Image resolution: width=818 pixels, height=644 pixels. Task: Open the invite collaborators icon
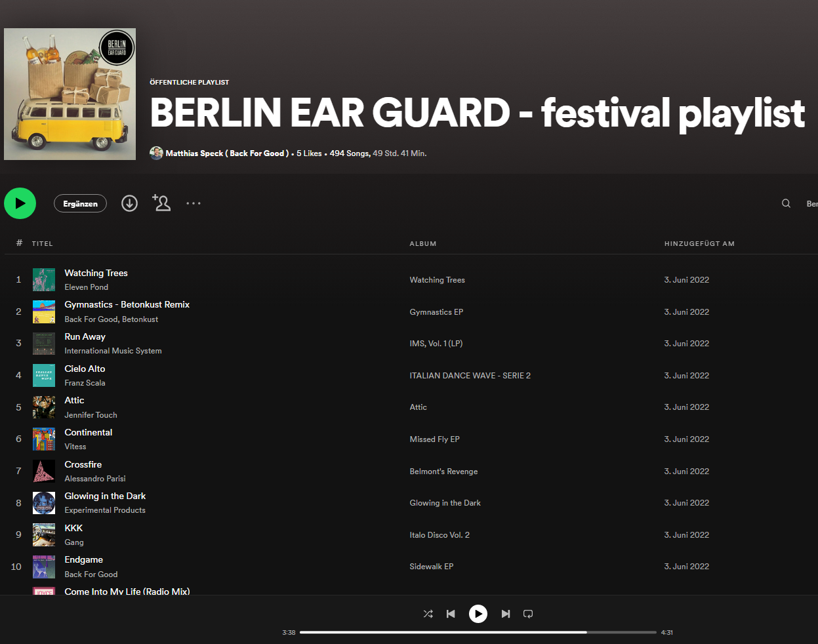point(161,203)
